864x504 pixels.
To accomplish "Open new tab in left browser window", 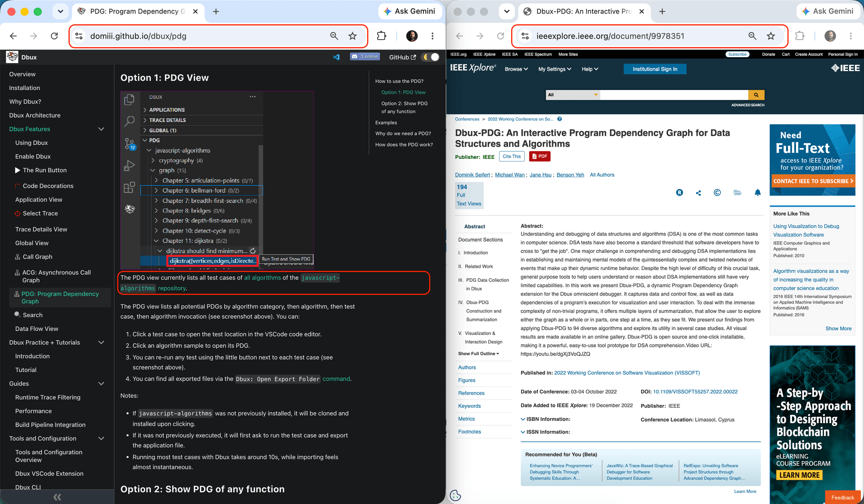I will 216,12.
